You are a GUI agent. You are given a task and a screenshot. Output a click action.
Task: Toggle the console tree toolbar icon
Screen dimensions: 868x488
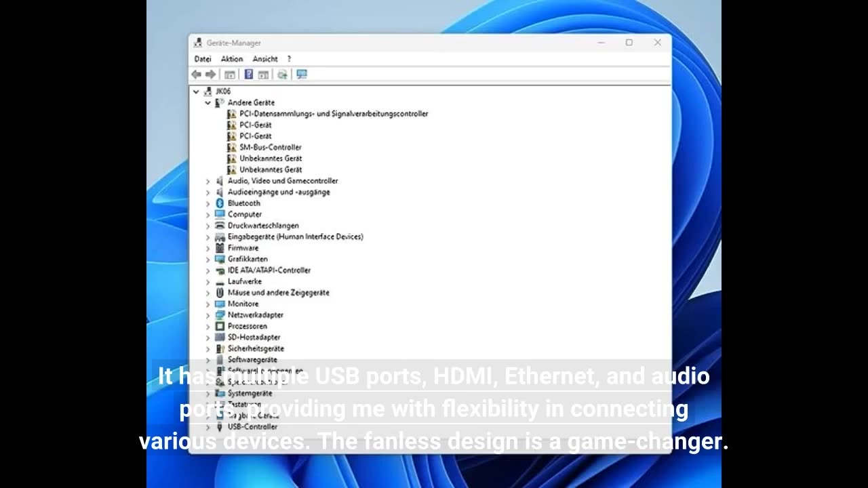click(230, 75)
